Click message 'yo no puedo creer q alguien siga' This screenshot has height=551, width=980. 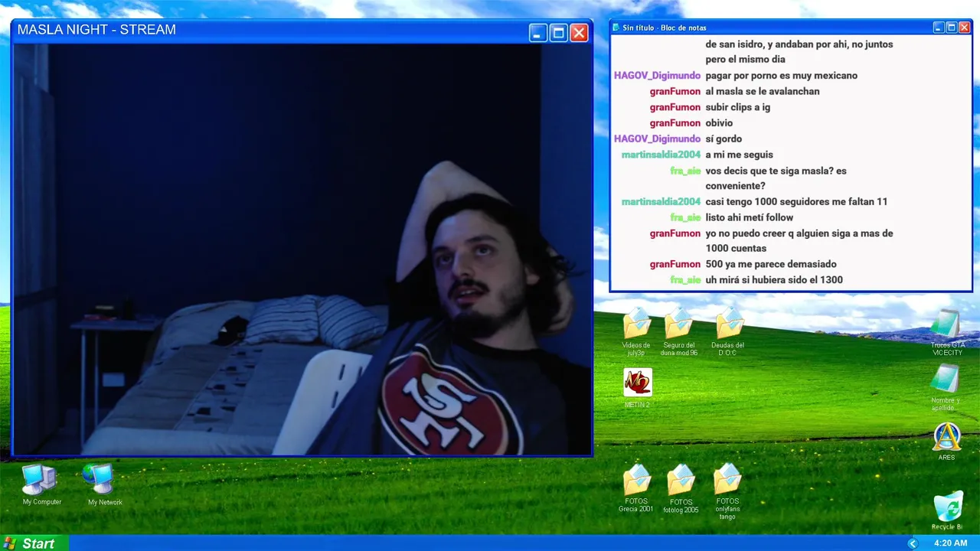coord(799,241)
